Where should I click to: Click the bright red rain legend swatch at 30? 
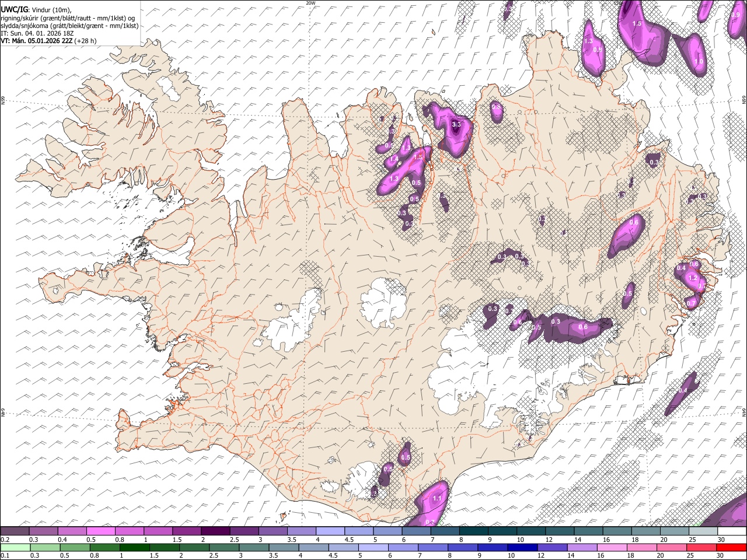coord(731,548)
